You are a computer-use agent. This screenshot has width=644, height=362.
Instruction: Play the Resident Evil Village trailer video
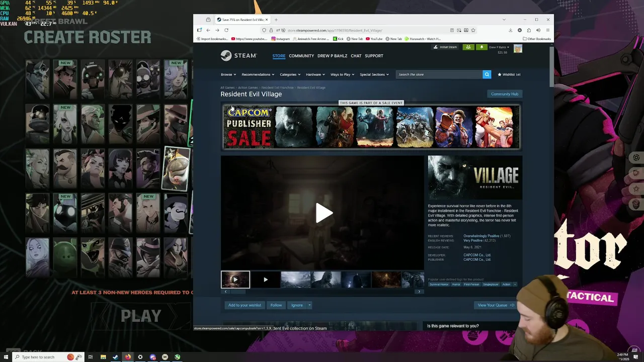(324, 213)
